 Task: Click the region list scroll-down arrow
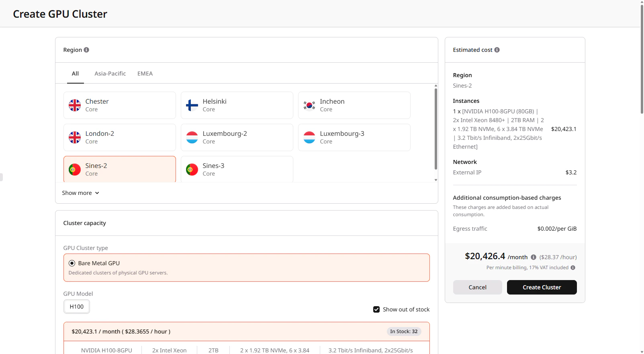[x=436, y=180]
